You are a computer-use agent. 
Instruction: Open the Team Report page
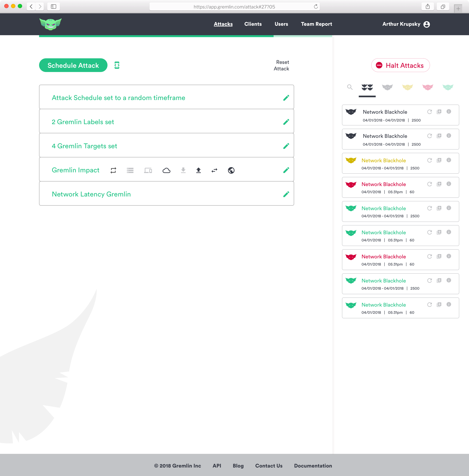pyautogui.click(x=317, y=24)
